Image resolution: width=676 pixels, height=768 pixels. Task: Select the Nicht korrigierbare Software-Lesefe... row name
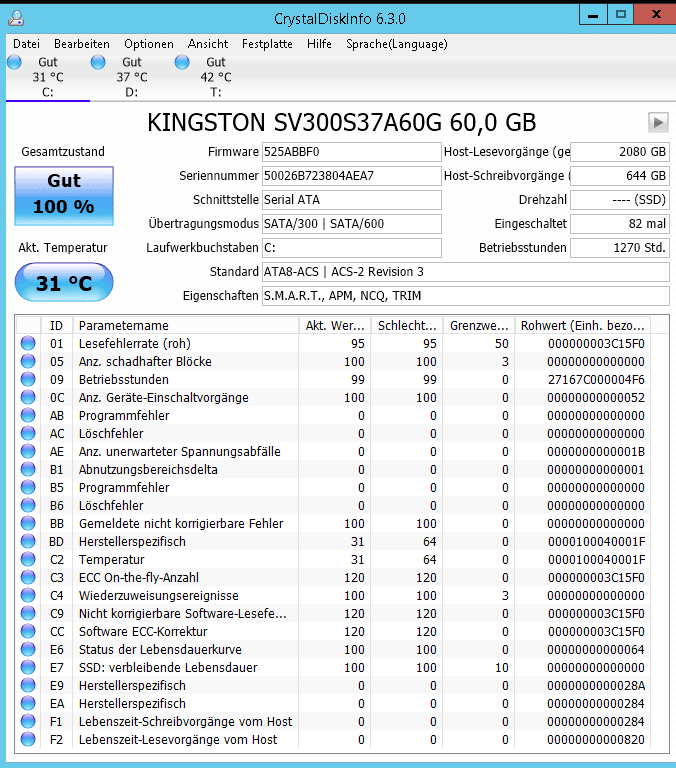click(x=183, y=613)
